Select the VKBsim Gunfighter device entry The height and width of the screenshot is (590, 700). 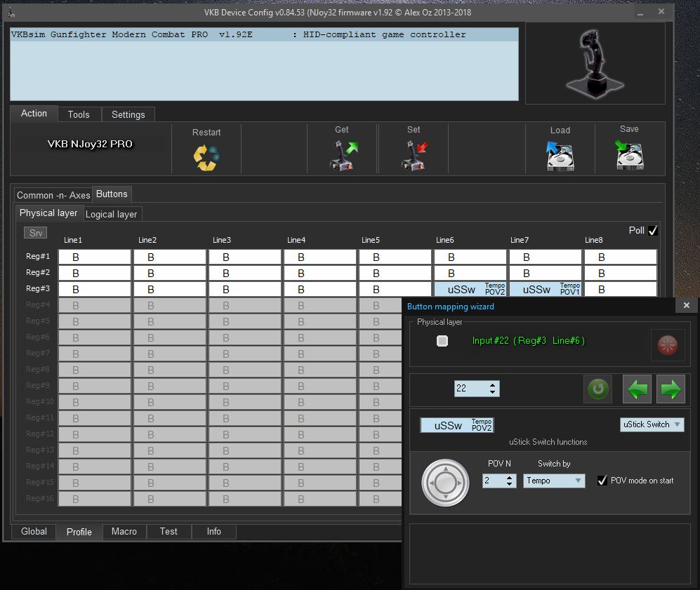point(264,35)
